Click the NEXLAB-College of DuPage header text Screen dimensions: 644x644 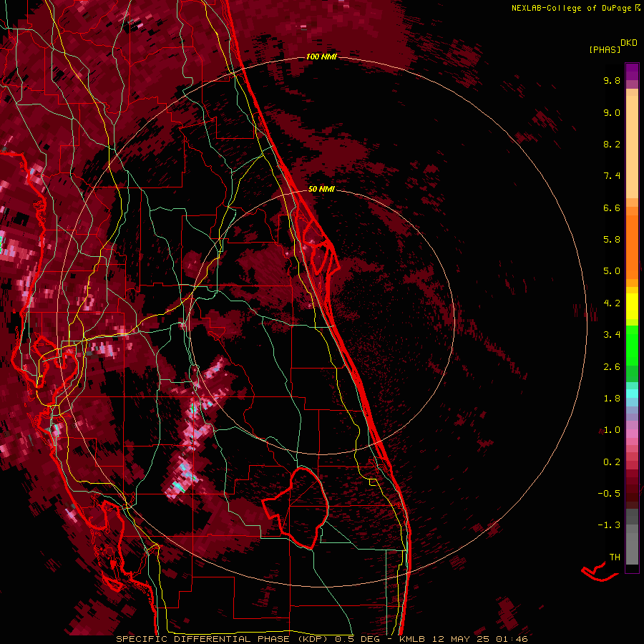572,8
